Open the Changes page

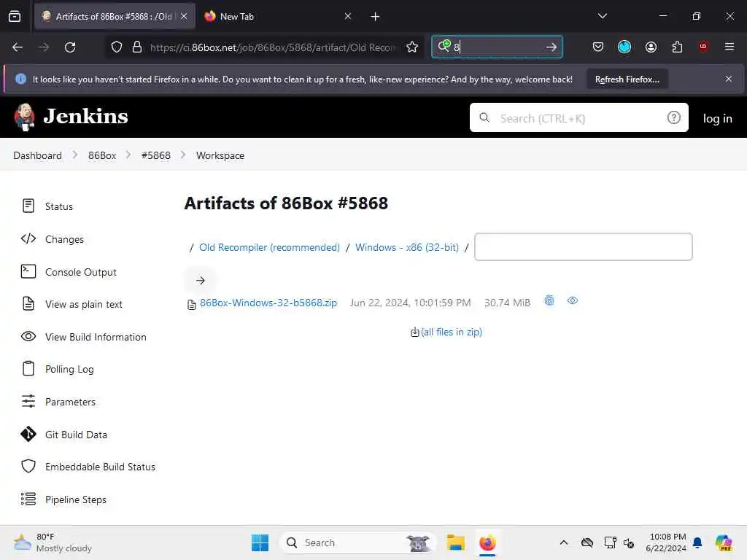click(53, 239)
